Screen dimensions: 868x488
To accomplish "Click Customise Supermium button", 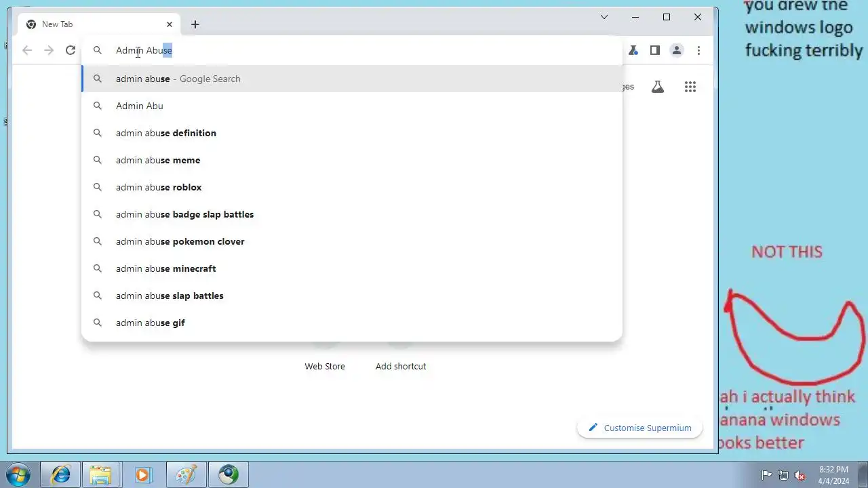I will click(639, 428).
